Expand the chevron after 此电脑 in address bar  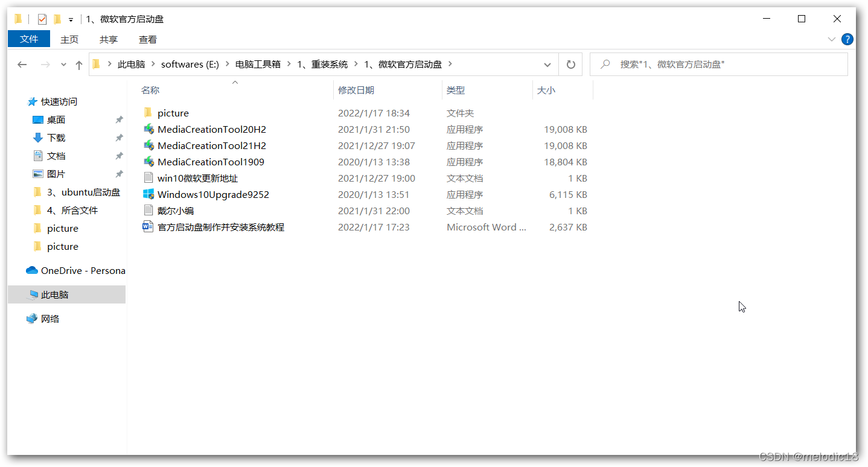coord(153,65)
